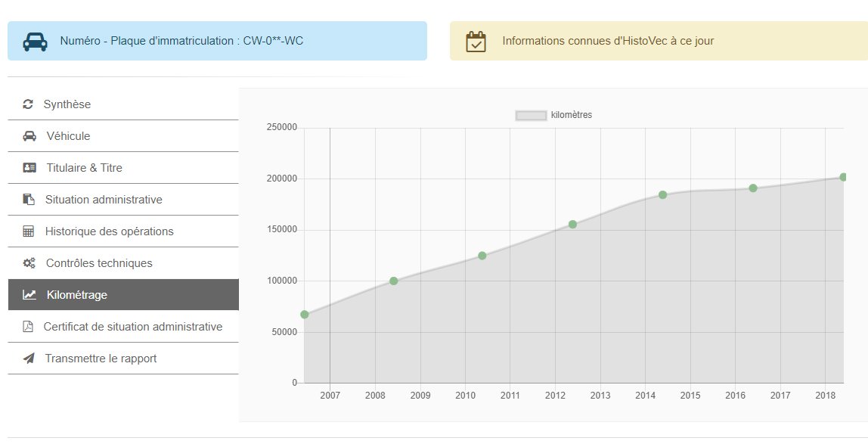The image size is (868, 444).
Task: Click the 2016 data point near 190000 km
Action: (753, 188)
